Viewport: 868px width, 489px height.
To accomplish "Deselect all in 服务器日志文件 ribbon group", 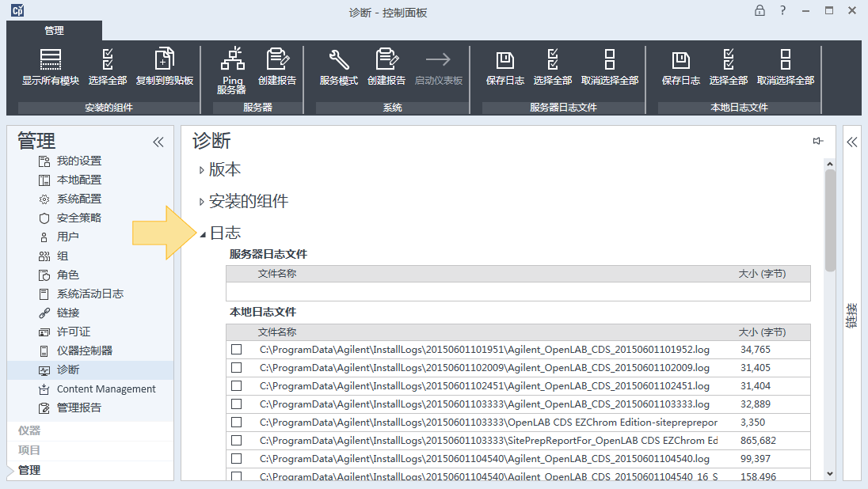I will click(x=610, y=66).
